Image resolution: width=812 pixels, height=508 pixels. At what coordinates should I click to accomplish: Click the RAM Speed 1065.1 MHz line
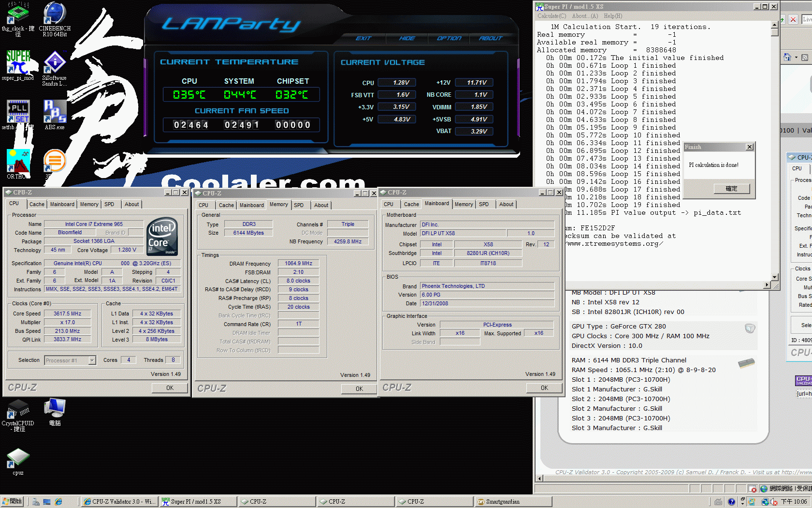tap(644, 370)
